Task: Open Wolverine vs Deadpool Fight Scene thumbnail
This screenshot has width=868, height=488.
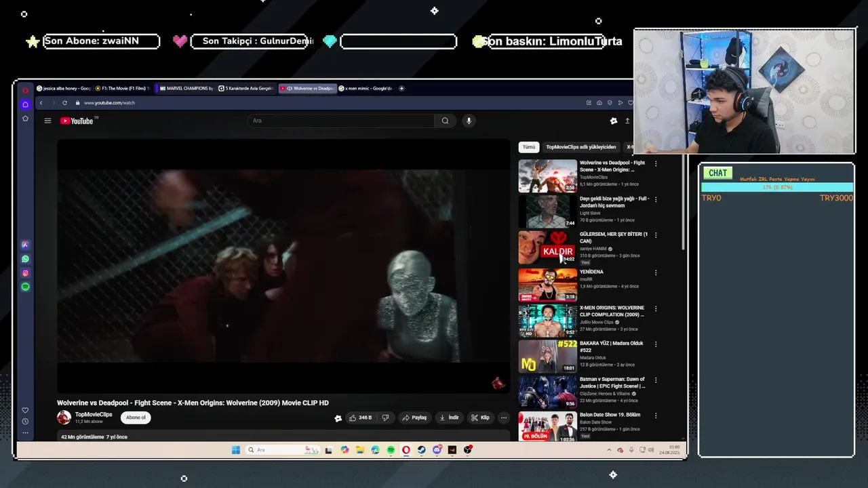Action: click(548, 176)
